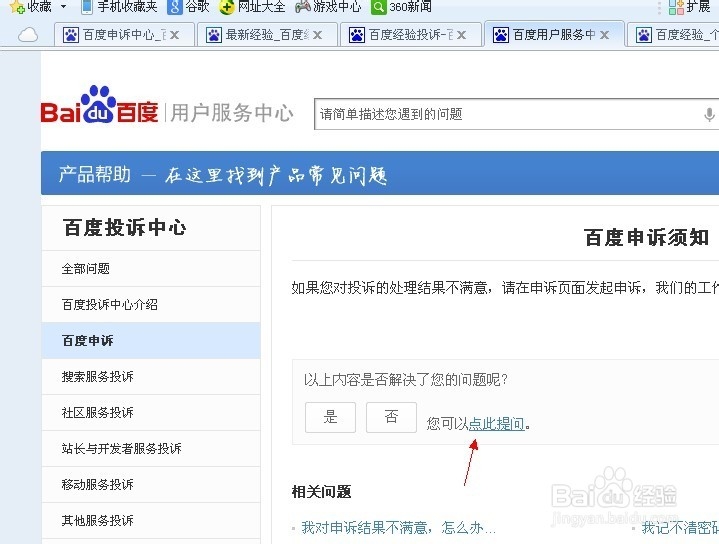The height and width of the screenshot is (544, 719).
Task: Close the 百度经验投诉 tab
Action: pos(461,35)
